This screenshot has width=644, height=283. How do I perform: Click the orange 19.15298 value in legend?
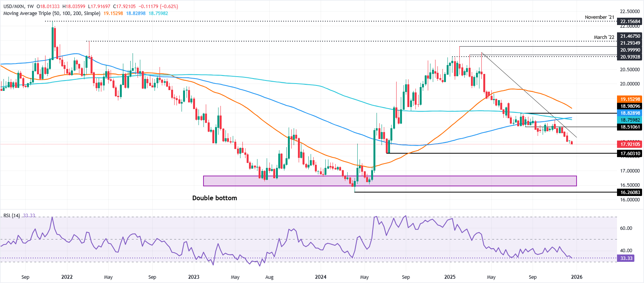pyautogui.click(x=113, y=13)
